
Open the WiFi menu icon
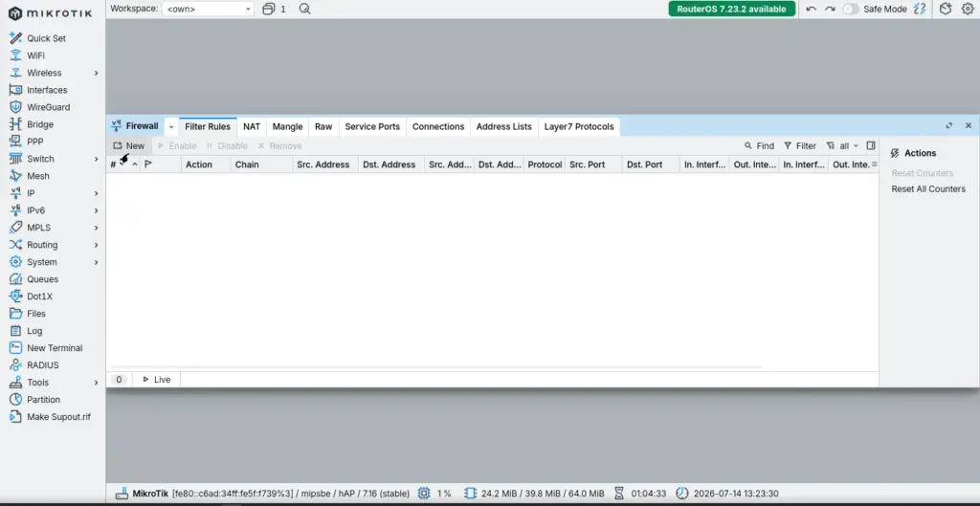tap(15, 55)
